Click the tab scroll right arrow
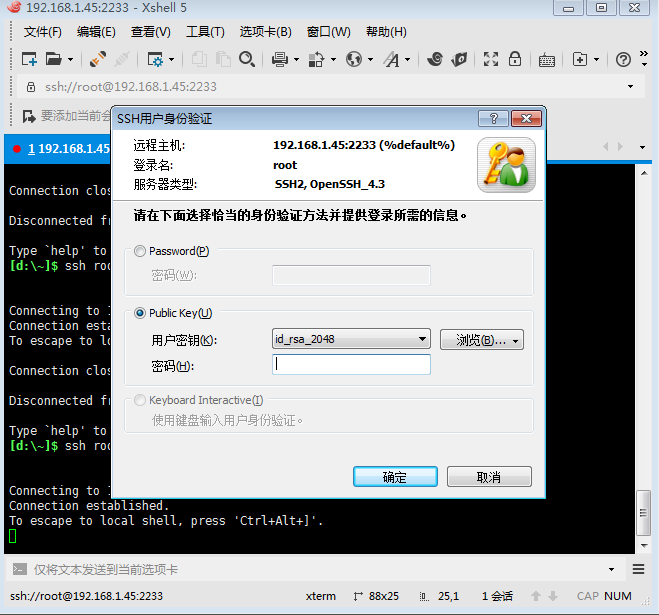The height and width of the screenshot is (615, 659). pyautogui.click(x=620, y=147)
